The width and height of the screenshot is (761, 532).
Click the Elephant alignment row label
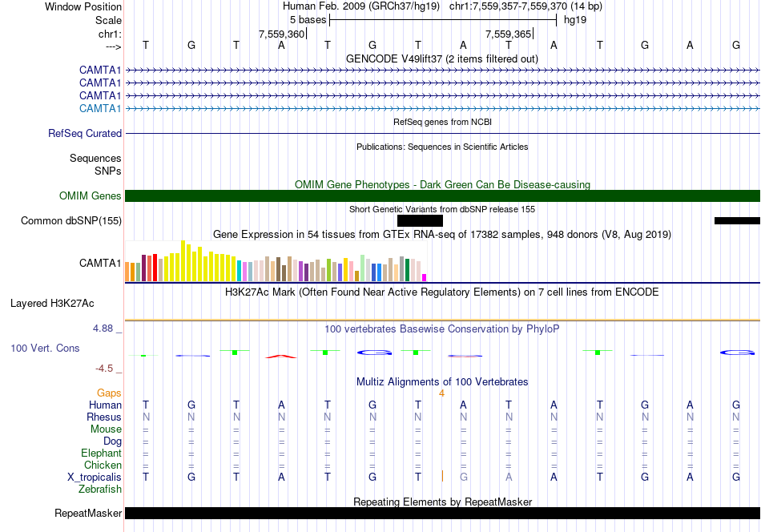click(101, 453)
